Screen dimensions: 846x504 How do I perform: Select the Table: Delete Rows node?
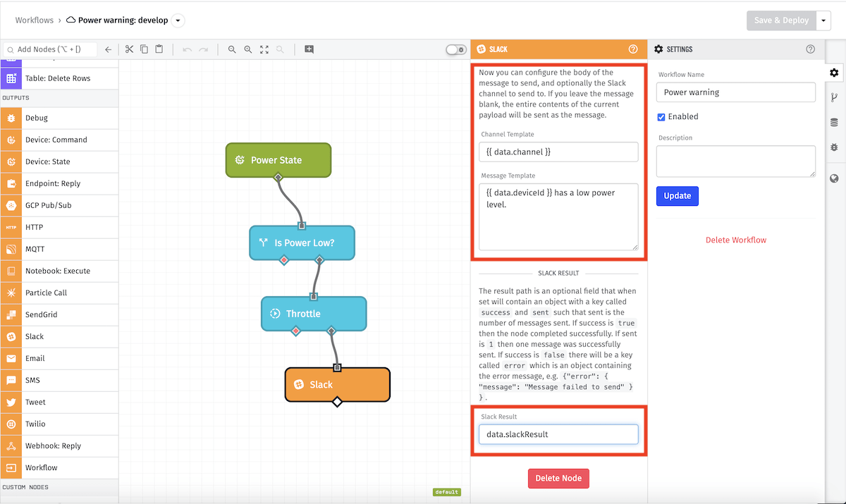pyautogui.click(x=59, y=78)
